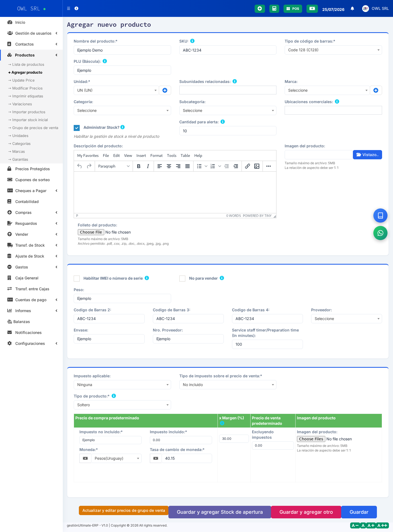Screen dimensions: 393x532
Task: Insert numbered list in editor
Action: (x=213, y=166)
